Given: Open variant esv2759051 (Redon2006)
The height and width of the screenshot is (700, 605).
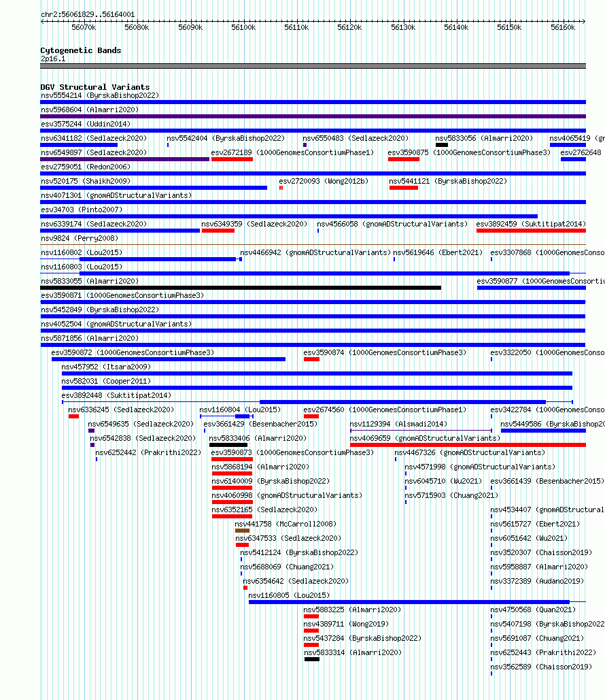Looking at the screenshot, I should click(x=86, y=167).
